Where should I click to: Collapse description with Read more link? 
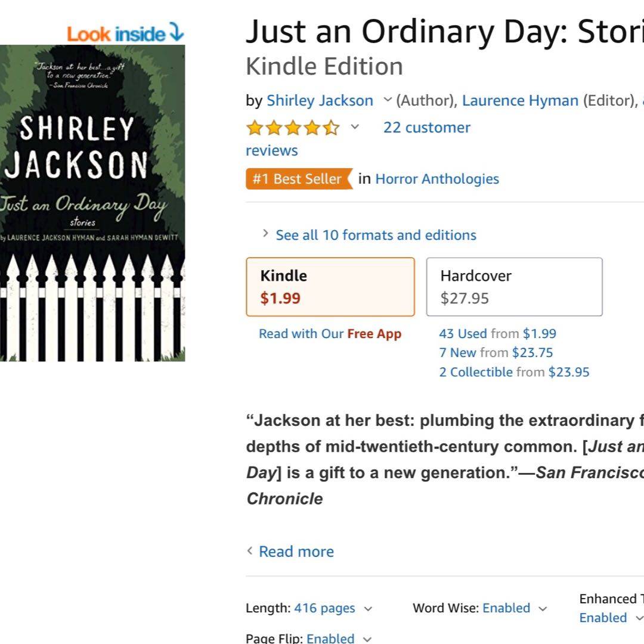click(x=296, y=552)
